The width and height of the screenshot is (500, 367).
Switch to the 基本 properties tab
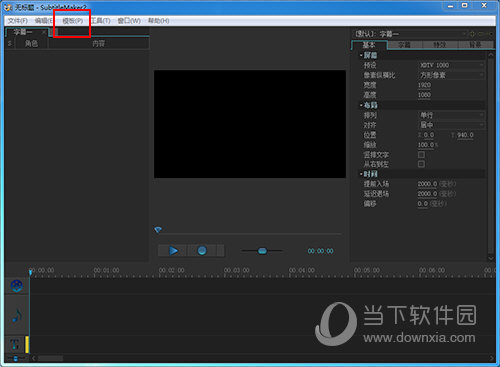[x=369, y=45]
